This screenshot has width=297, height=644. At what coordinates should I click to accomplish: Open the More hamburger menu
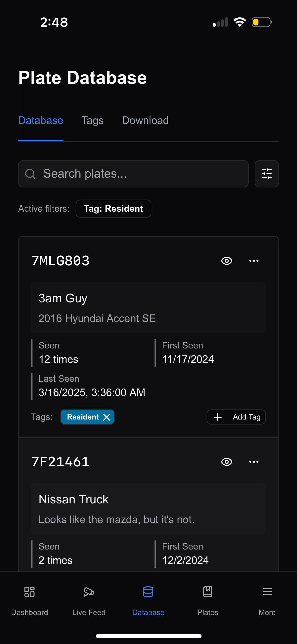267,592
